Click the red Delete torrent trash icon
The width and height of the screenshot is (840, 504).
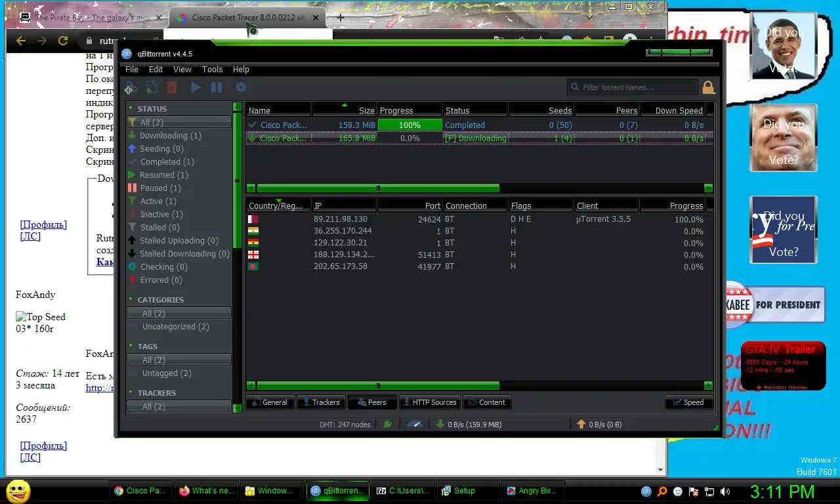172,87
